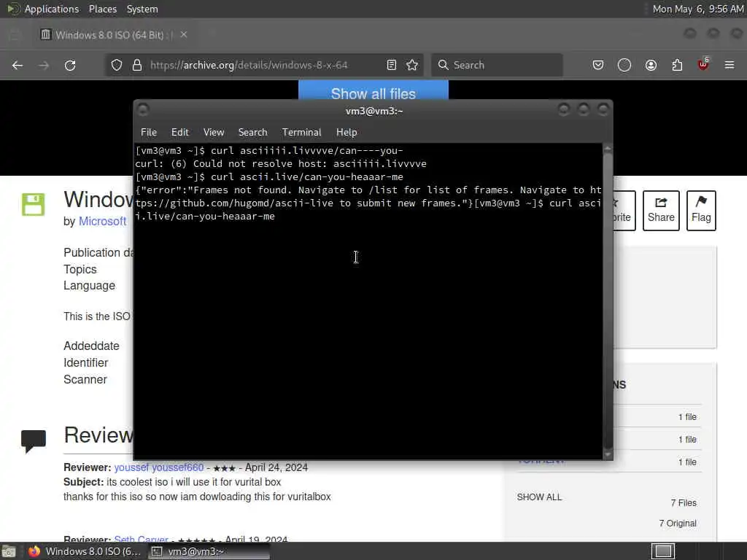Image resolution: width=747 pixels, height=560 pixels.
Task: Click the Topics metadata label
Action: pyautogui.click(x=80, y=270)
